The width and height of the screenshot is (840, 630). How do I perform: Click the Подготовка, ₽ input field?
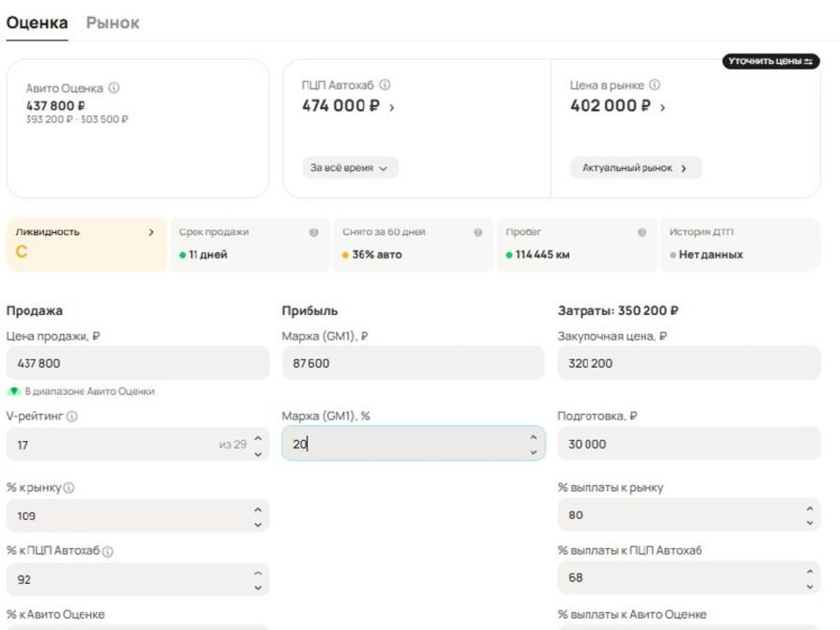tap(689, 444)
